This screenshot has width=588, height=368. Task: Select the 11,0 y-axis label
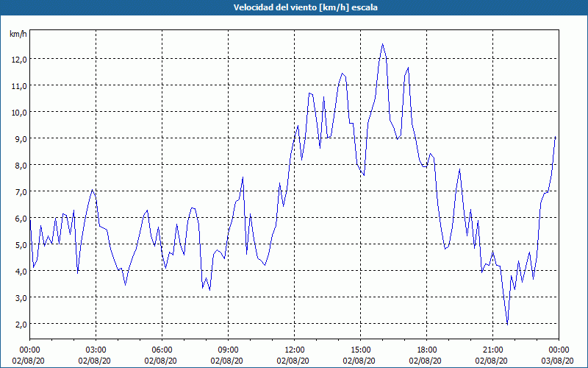(x=18, y=85)
